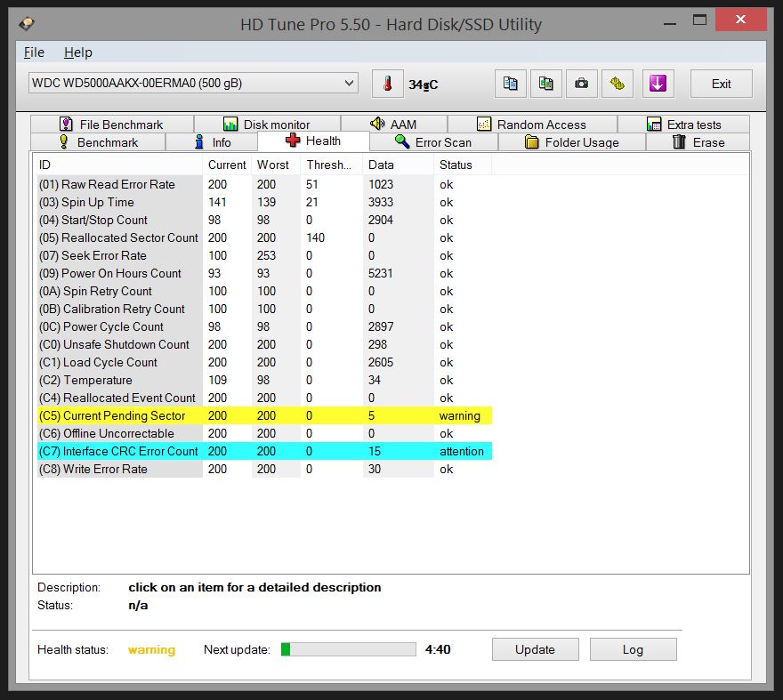This screenshot has height=700, width=783.
Task: Select the Start/Stop Count row
Action: (264, 220)
